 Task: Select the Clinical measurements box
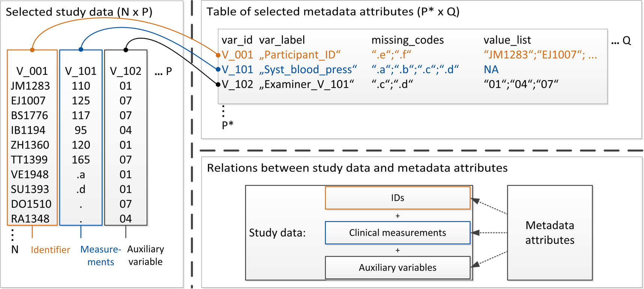coord(397,233)
